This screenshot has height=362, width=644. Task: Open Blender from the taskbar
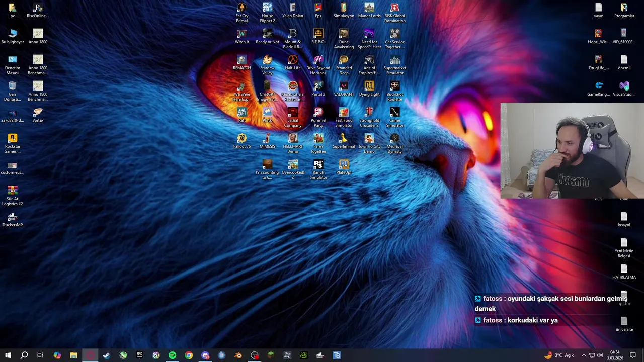click(238, 355)
